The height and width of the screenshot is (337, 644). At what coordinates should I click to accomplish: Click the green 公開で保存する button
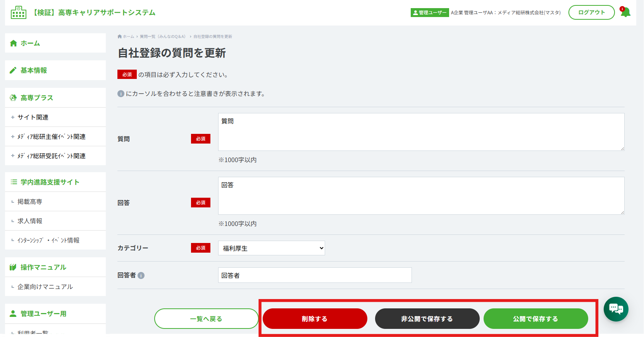(536, 319)
